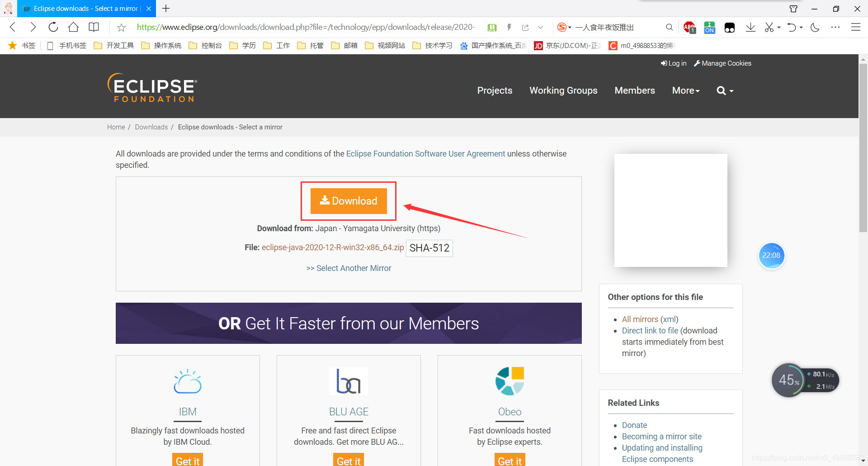The image size is (868, 466).
Task: Click the undo closed tab icon
Action: (x=791, y=28)
